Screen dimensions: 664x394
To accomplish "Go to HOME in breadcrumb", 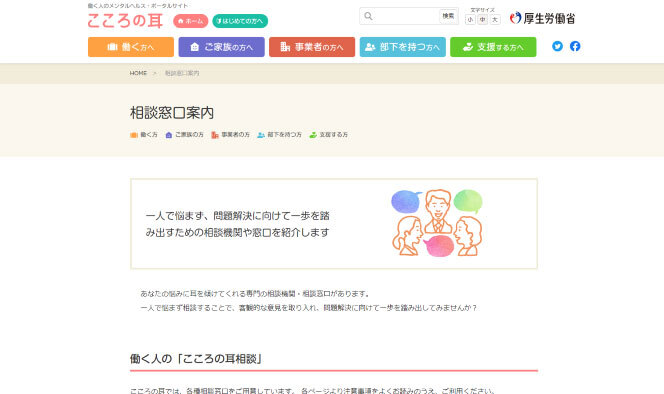I will [x=138, y=73].
